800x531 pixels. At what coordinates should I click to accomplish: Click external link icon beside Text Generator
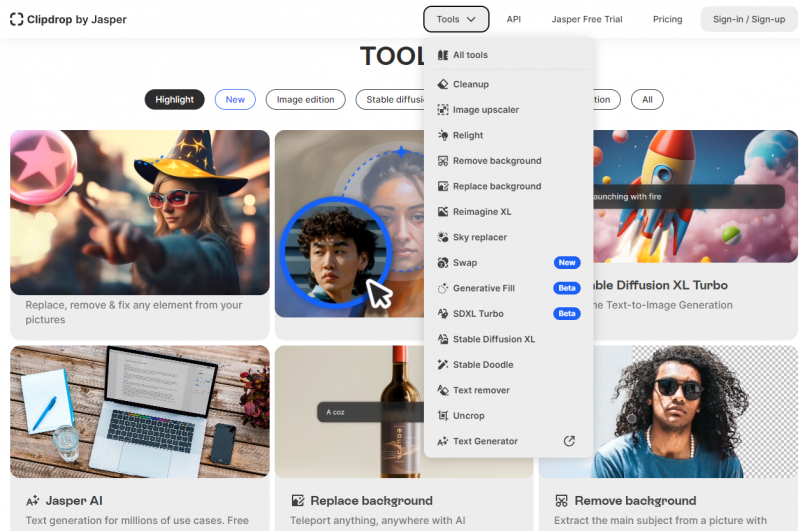tap(569, 441)
